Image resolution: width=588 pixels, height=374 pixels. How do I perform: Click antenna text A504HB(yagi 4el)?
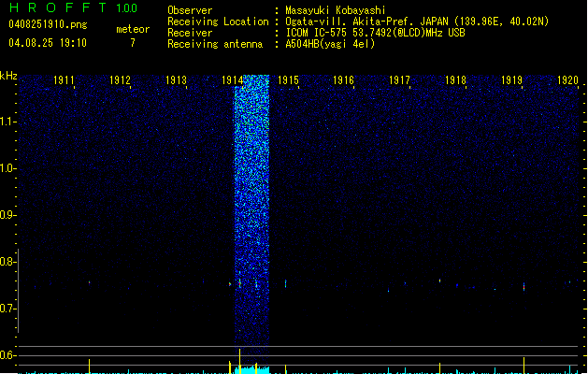(x=330, y=44)
